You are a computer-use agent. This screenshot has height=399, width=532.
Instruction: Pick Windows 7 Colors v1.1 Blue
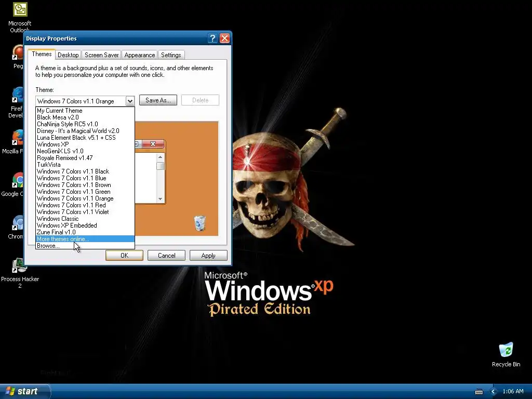point(85,178)
